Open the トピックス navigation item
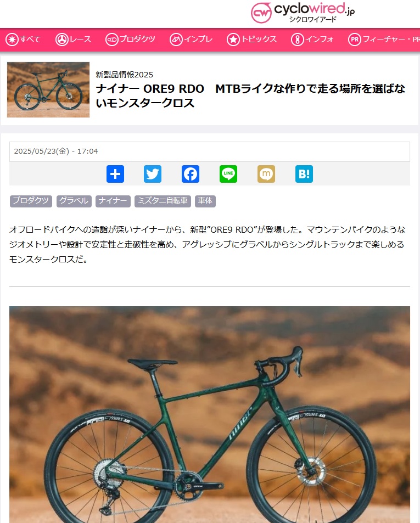Image resolution: width=420 pixels, height=523 pixels. click(x=251, y=40)
